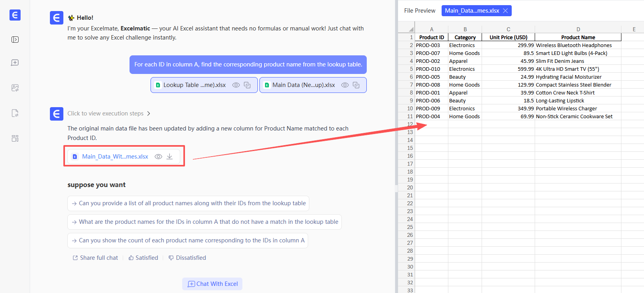
Task: Preview the Lookup Table file with eye icon
Action: coord(236,85)
